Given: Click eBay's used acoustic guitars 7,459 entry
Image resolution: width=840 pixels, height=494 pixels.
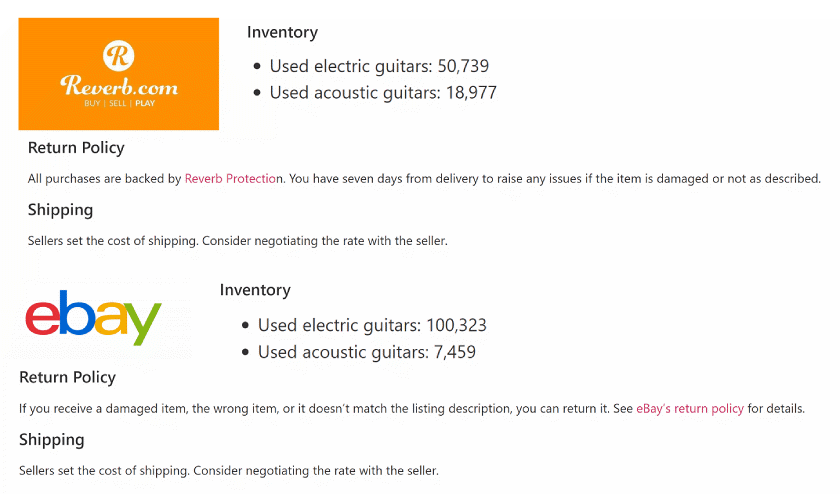Looking at the screenshot, I should tap(366, 352).
